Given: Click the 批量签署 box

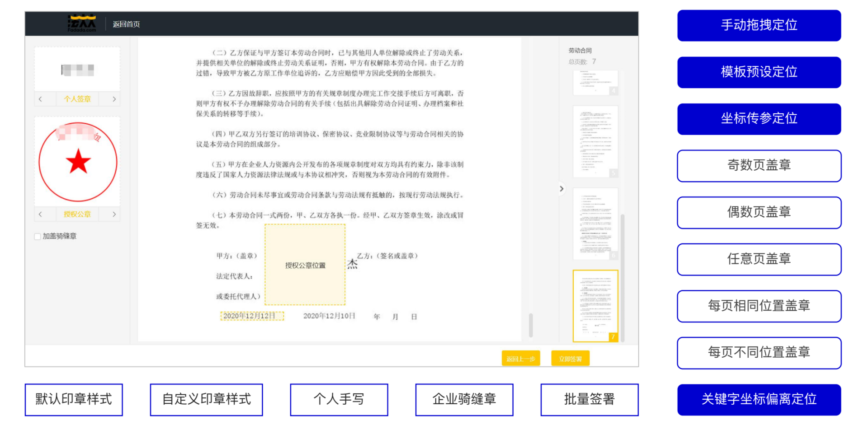Looking at the screenshot, I should pyautogui.click(x=590, y=400).
